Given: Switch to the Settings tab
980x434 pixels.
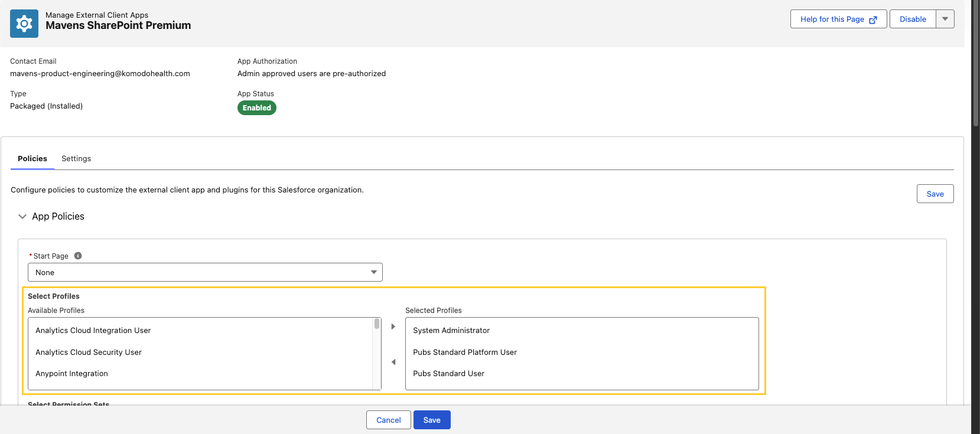Looking at the screenshot, I should click(76, 159).
